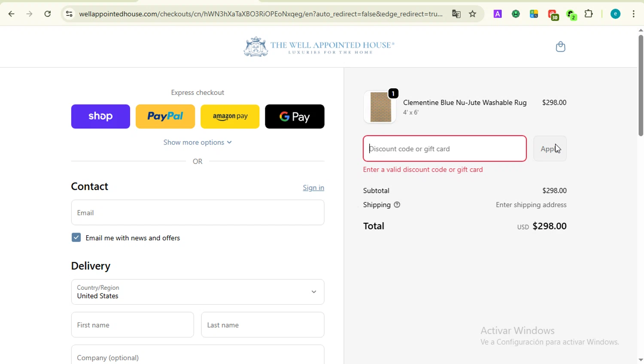644x364 pixels.
Task: Open the browser profile avatar
Action: pos(615,14)
